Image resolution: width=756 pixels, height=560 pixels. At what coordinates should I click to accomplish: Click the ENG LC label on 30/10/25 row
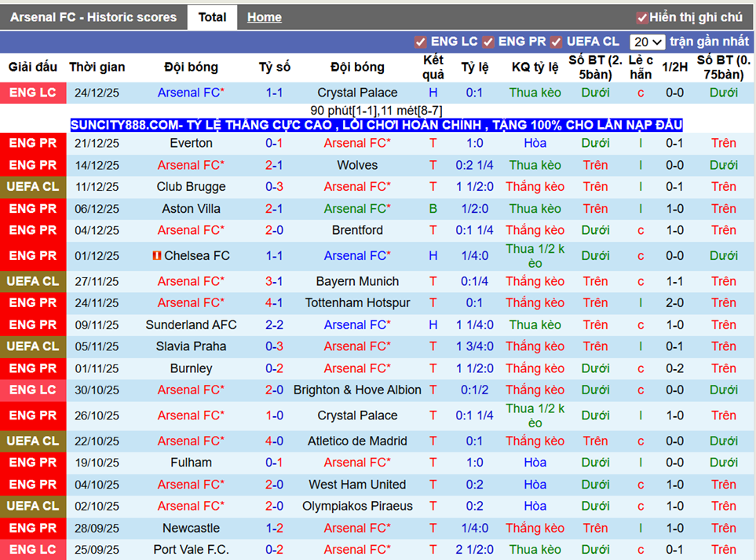[33, 390]
